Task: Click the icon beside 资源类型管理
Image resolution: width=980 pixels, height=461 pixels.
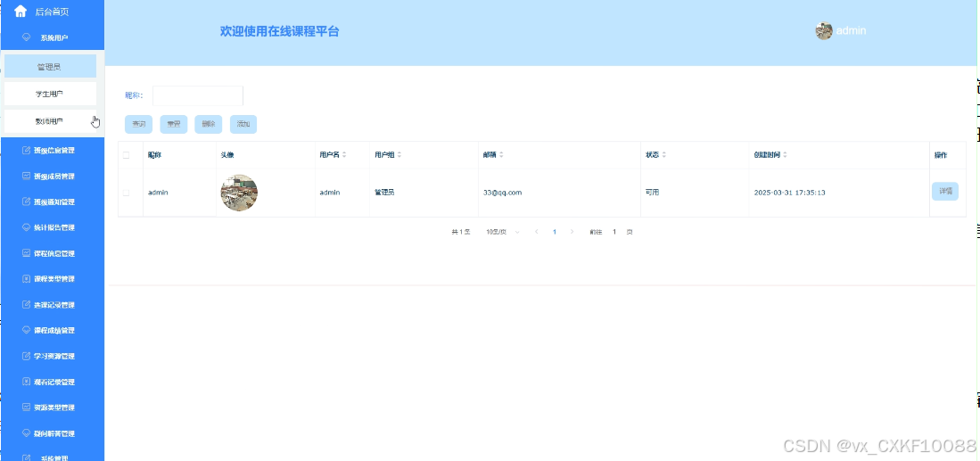Action: click(x=26, y=407)
